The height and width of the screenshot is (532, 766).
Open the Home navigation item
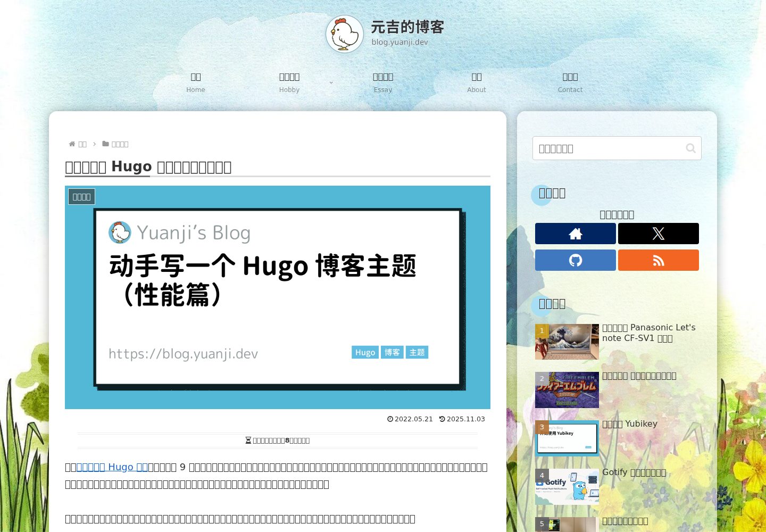[x=196, y=82]
